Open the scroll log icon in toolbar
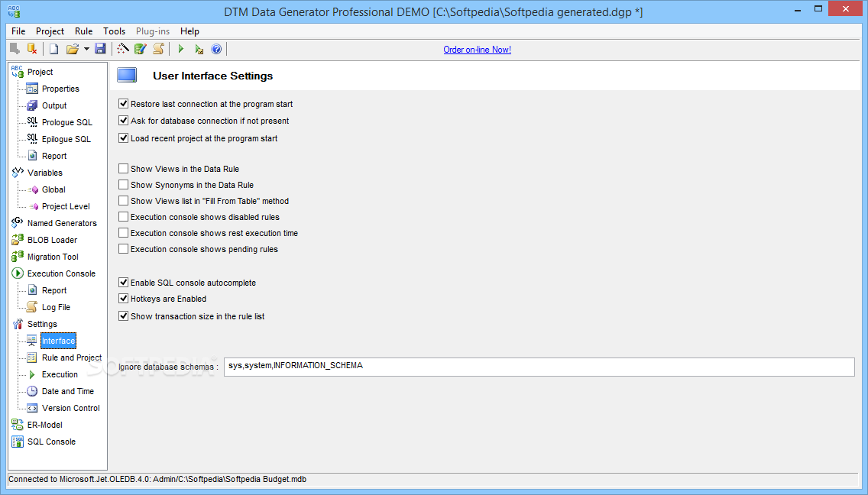 (x=158, y=49)
